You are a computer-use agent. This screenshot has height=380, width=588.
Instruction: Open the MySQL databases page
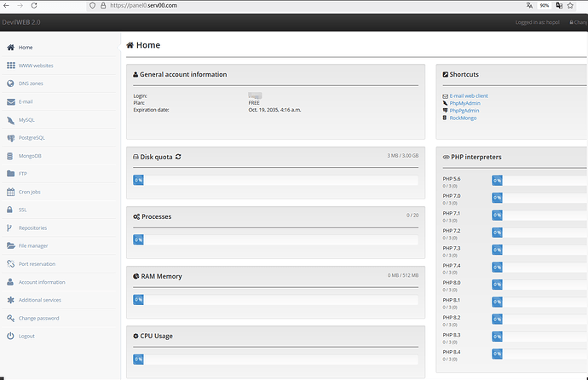[x=26, y=120]
